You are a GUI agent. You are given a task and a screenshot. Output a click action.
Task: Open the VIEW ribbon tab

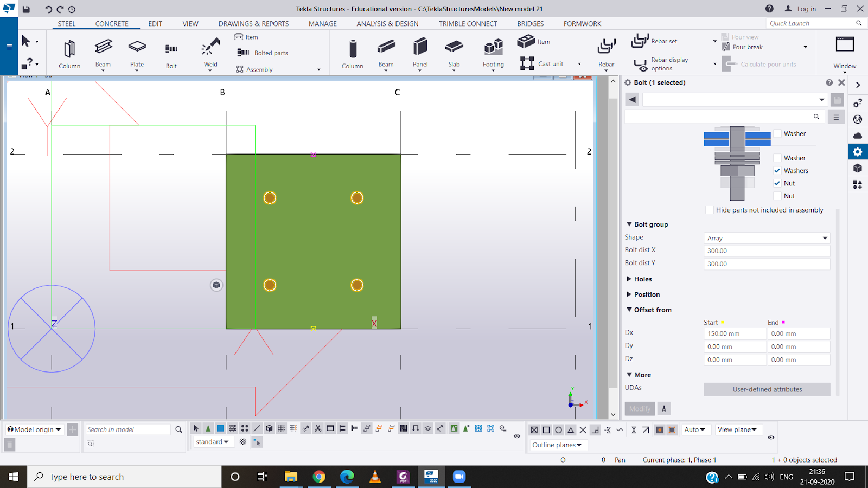(x=190, y=24)
